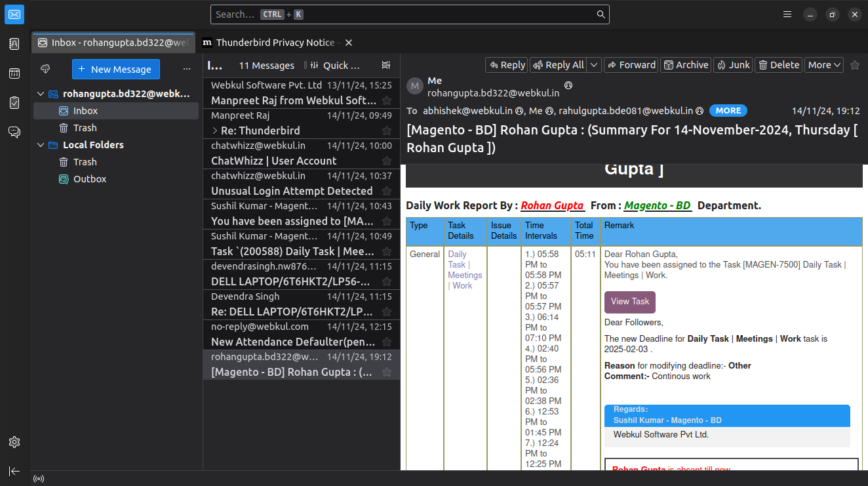Click the Rohan Gupta link in report
The height and width of the screenshot is (486, 868).
click(x=552, y=206)
